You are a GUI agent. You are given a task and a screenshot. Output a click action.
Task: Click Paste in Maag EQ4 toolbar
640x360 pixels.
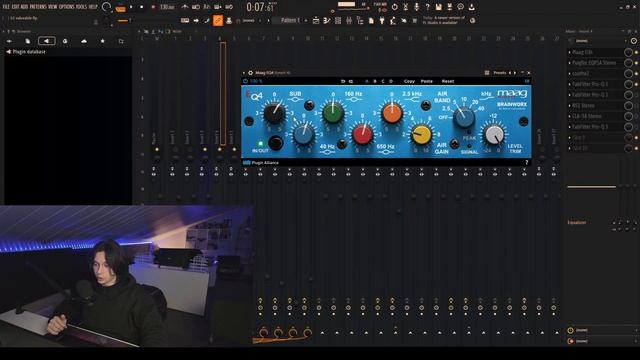pyautogui.click(x=427, y=81)
